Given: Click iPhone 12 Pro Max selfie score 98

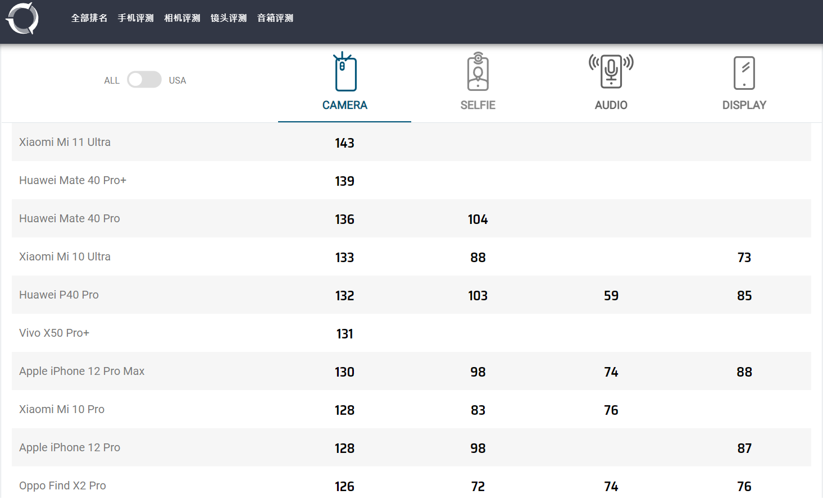Looking at the screenshot, I should 478,372.
